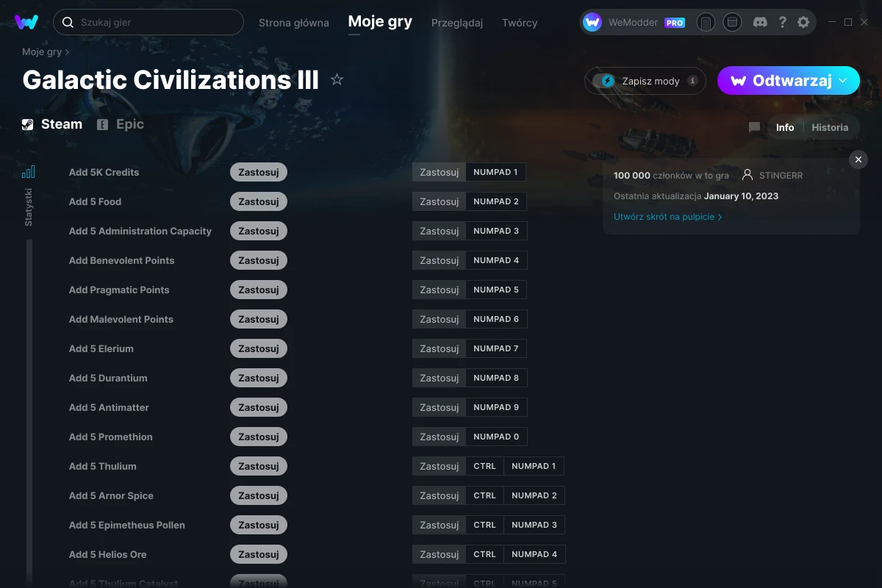The image size is (882, 588).
Task: Apply the Add 5 Promethion cheat
Action: [x=259, y=437]
